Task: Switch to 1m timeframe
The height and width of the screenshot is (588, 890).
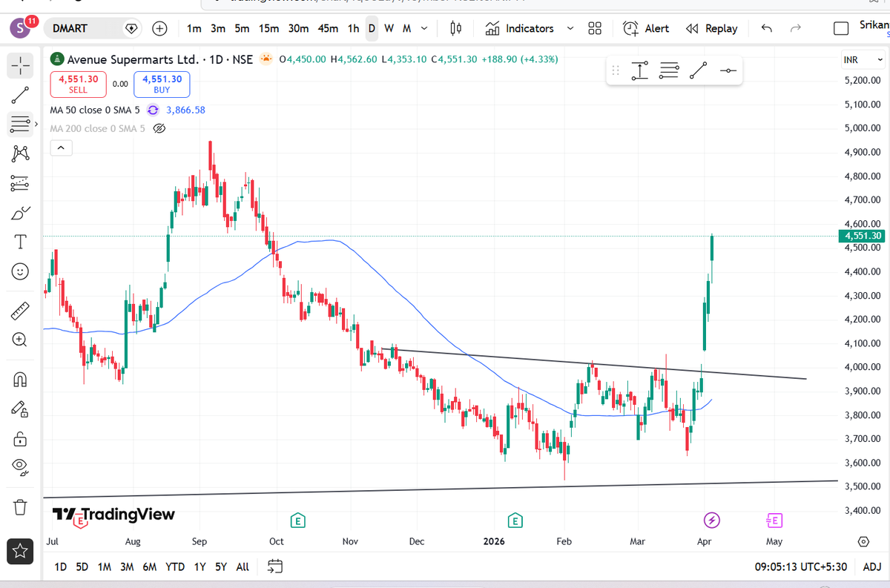Action: tap(194, 28)
